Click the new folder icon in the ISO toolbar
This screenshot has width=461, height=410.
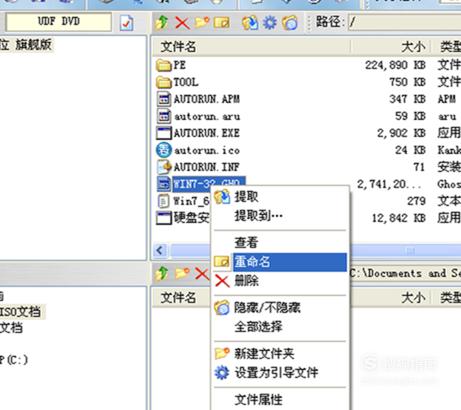[x=202, y=23]
